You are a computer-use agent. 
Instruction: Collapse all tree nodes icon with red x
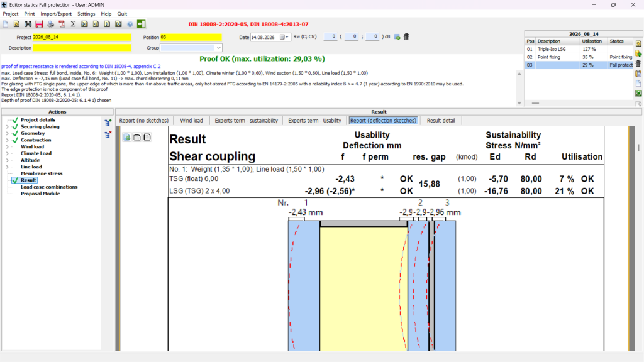point(108,134)
